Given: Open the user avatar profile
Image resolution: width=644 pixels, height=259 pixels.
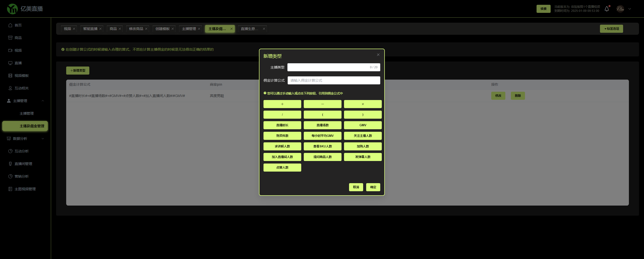Looking at the screenshot, I should click(620, 9).
